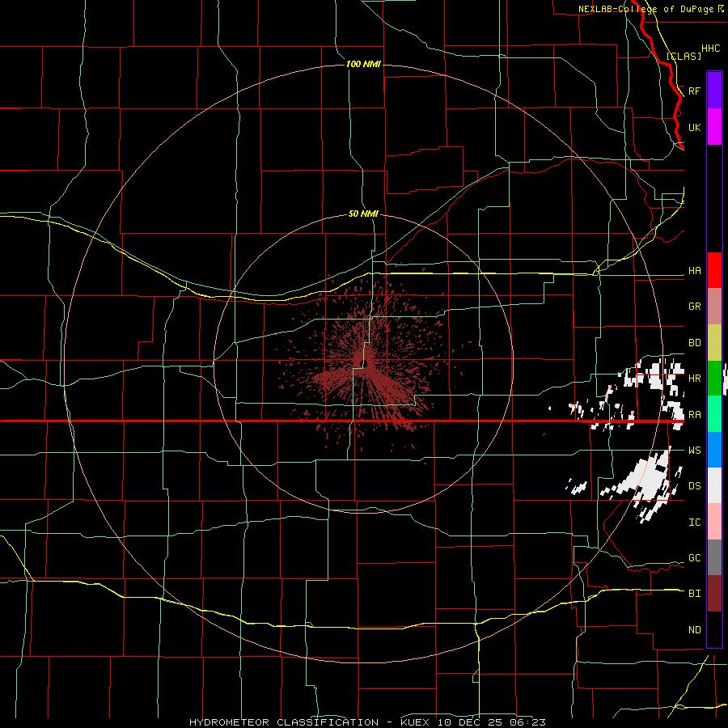Click the GR legend label
728x728 pixels.
(694, 307)
